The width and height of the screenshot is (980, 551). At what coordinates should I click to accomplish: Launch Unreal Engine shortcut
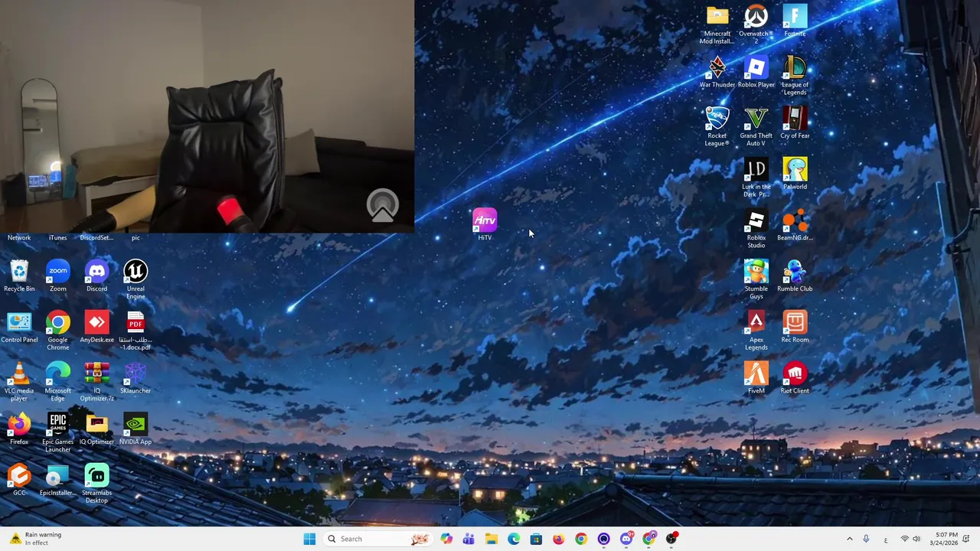click(136, 280)
